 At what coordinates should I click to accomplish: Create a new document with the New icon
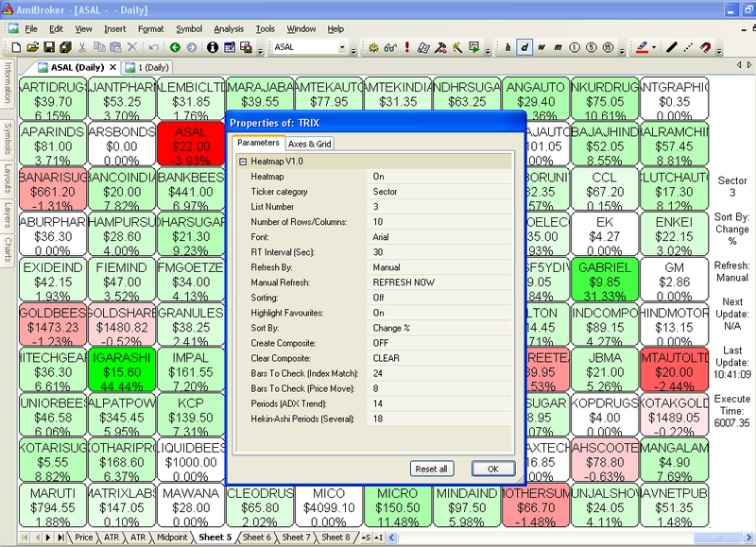point(16,47)
